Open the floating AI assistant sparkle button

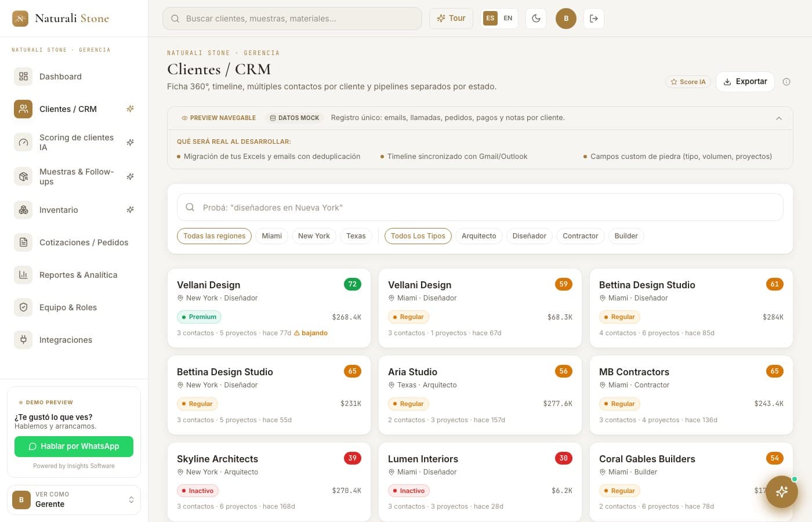point(782,492)
